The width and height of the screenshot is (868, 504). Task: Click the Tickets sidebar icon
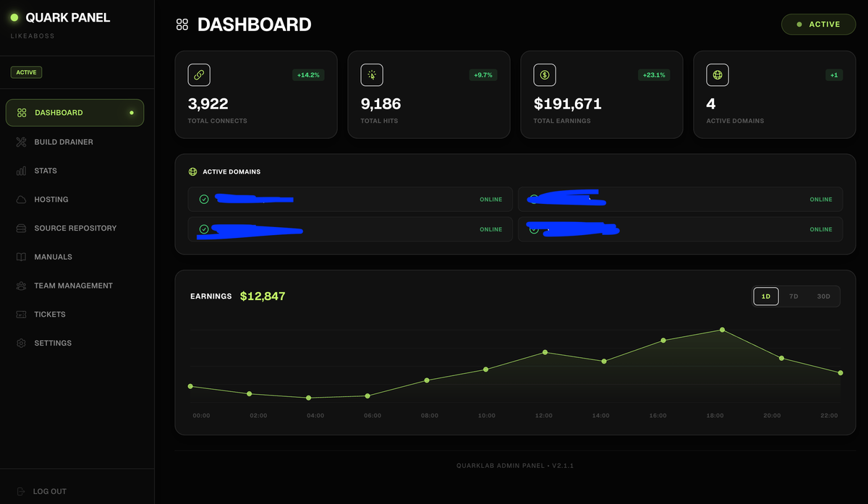point(21,315)
